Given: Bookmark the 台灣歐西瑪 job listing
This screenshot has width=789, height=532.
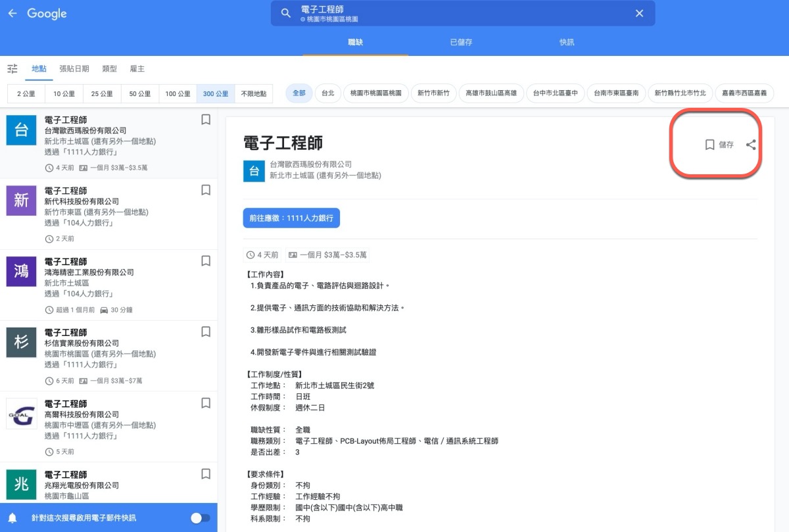Looking at the screenshot, I should point(206,120).
